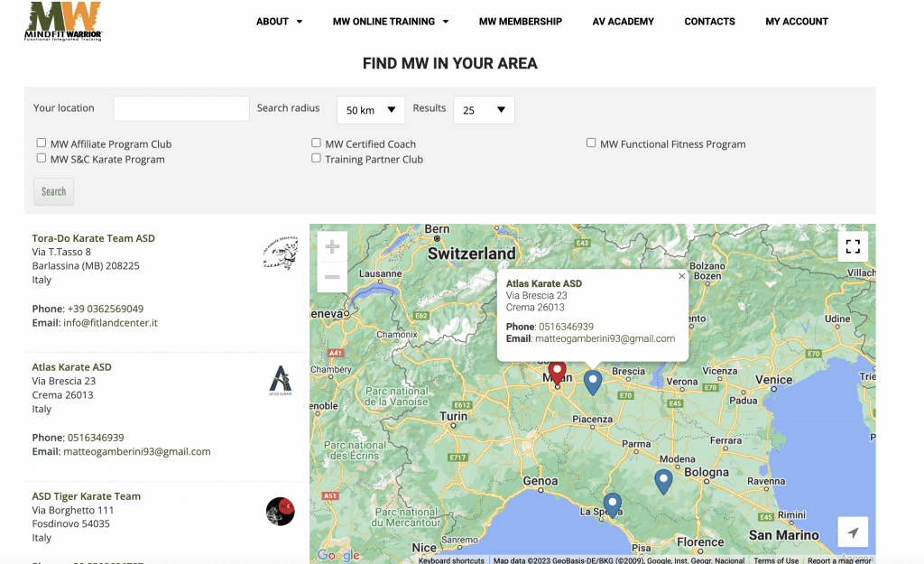
Task: Go to AV ACADEMY
Action: point(623,22)
